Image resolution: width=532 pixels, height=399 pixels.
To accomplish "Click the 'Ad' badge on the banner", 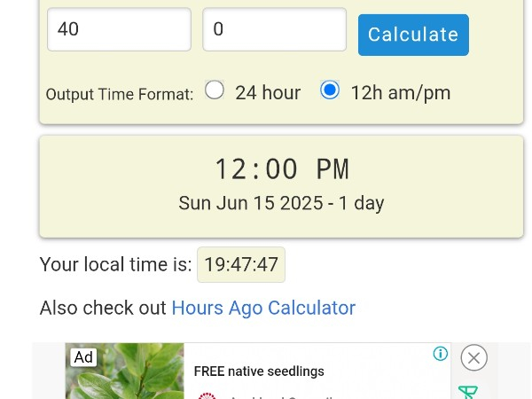I will point(83,356).
